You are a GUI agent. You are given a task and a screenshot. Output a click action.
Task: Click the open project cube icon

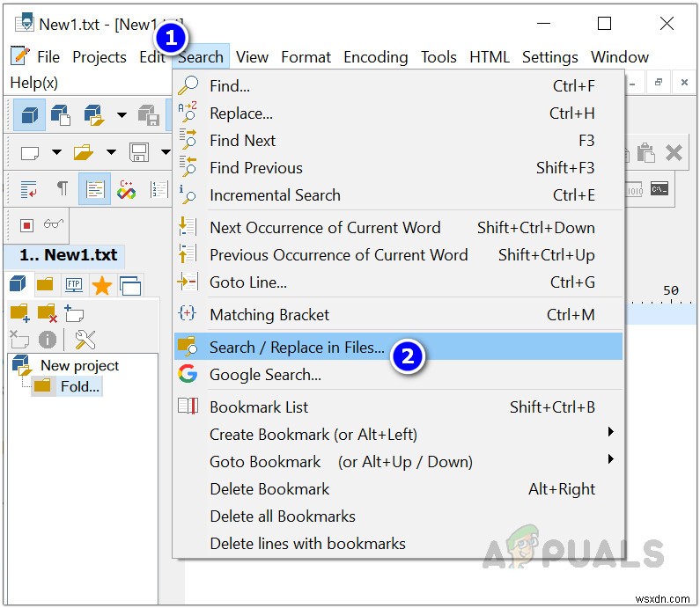60,115
